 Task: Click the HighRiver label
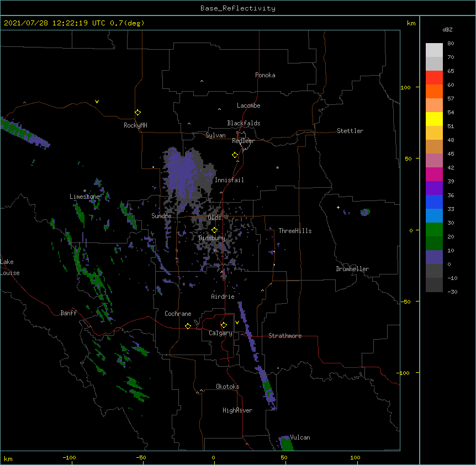237,410
